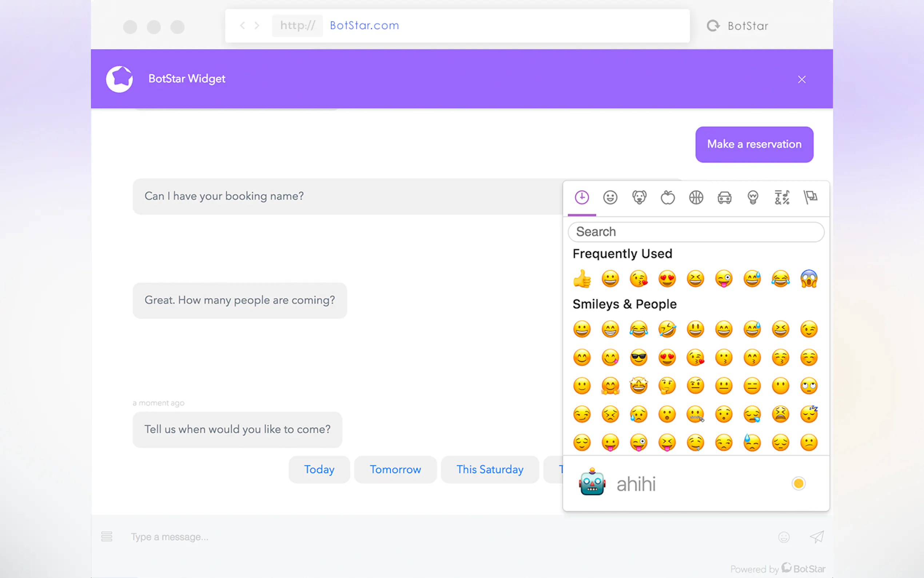Open the Flags emoji category
This screenshot has width=924, height=578.
click(x=810, y=198)
